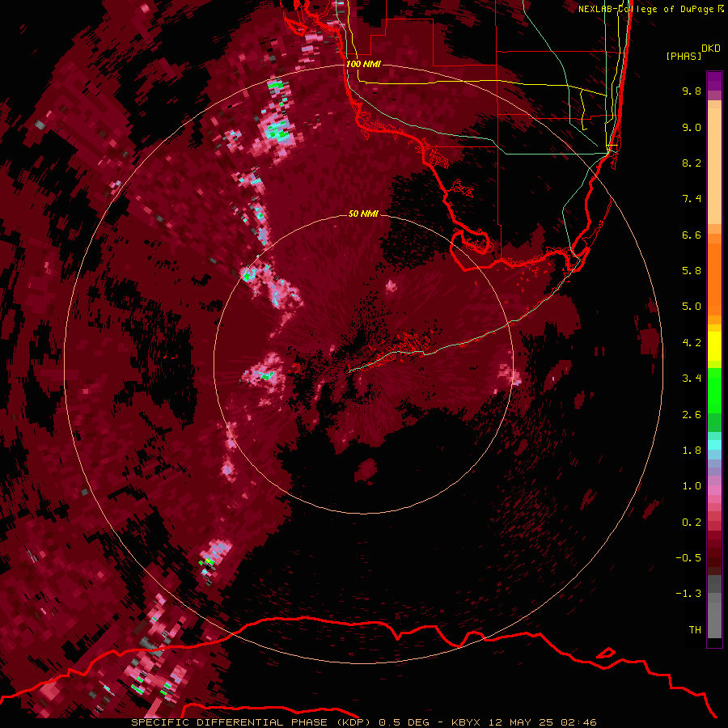Select the -1.3 value on the color scale
Screen dimensions: 728x728
688,594
